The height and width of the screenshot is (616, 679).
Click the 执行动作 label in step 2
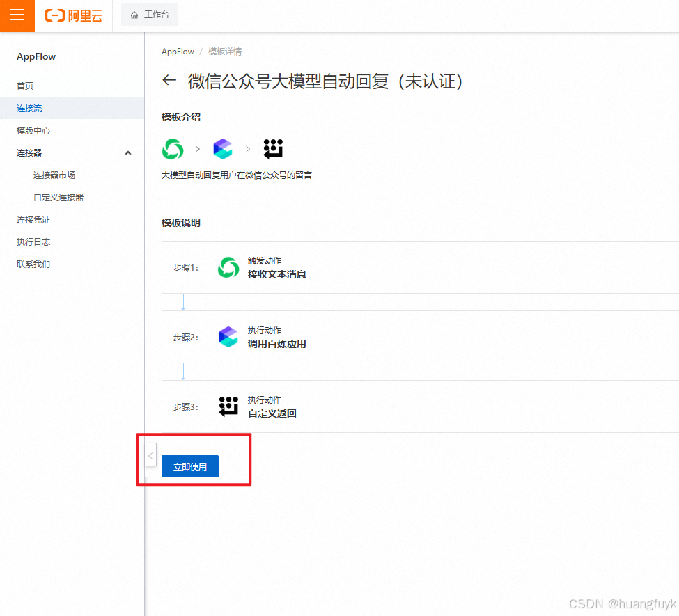264,331
